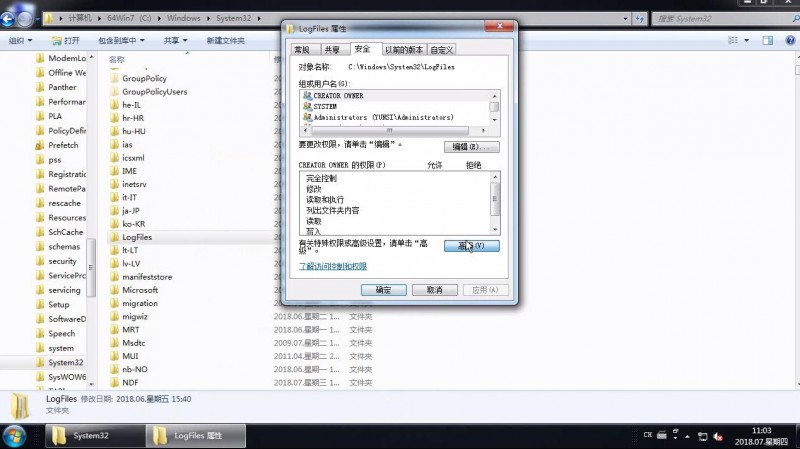800x449 pixels.
Task: Toggle the Explorer preview pane icon
Action: coord(768,40)
